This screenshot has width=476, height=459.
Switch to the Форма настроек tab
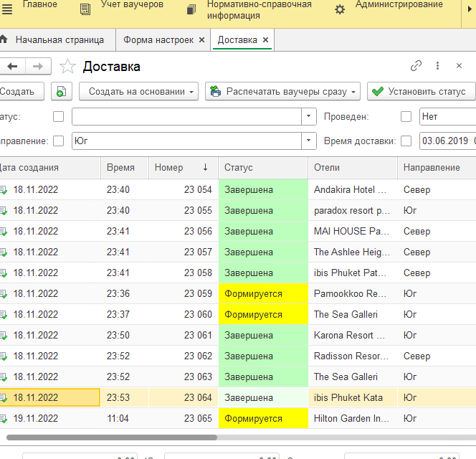(158, 40)
